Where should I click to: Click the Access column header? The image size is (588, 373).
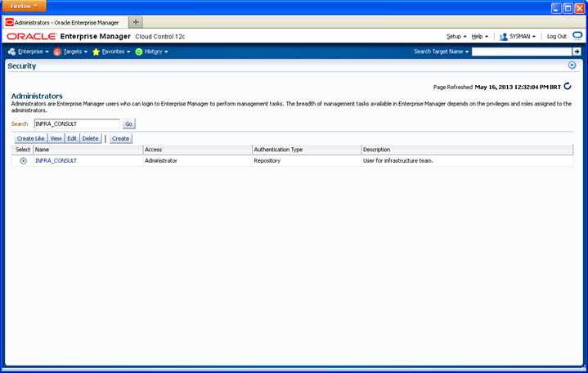point(198,150)
